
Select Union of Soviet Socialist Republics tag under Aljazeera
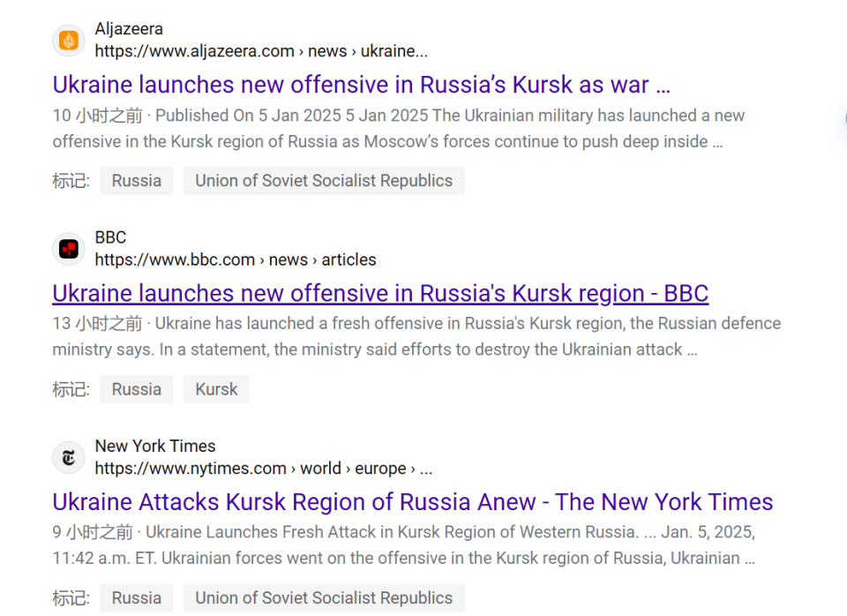(x=324, y=181)
